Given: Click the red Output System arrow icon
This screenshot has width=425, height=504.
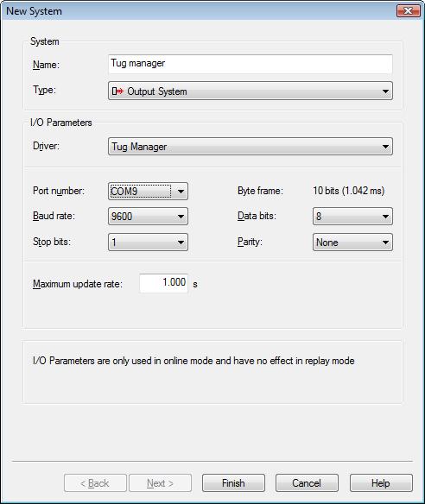Looking at the screenshot, I should [117, 91].
